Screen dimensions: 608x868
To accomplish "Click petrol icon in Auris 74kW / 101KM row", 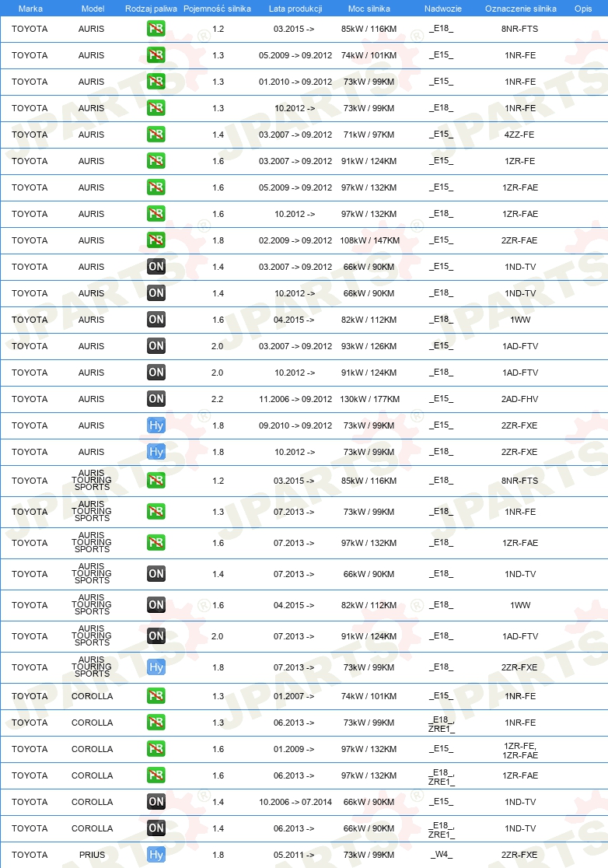I will (156, 54).
